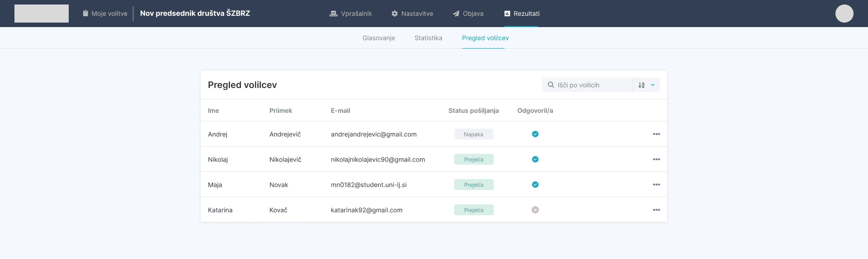Select email nikolajnikolajevic90@gmail.com
The width and height of the screenshot is (868, 259).
click(378, 159)
